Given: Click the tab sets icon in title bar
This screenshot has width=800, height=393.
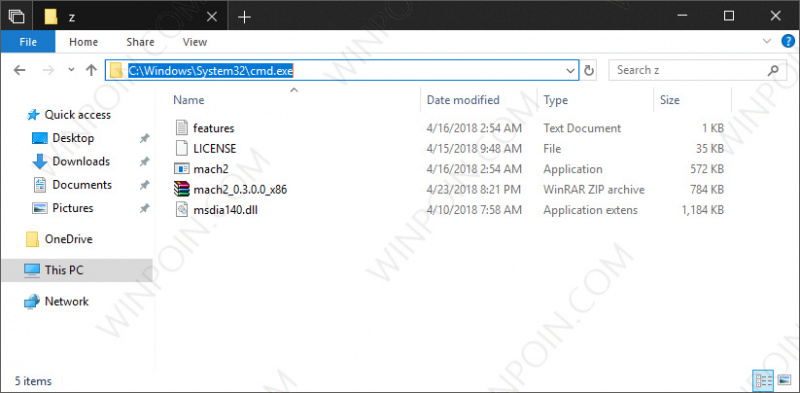Looking at the screenshot, I should [16, 16].
